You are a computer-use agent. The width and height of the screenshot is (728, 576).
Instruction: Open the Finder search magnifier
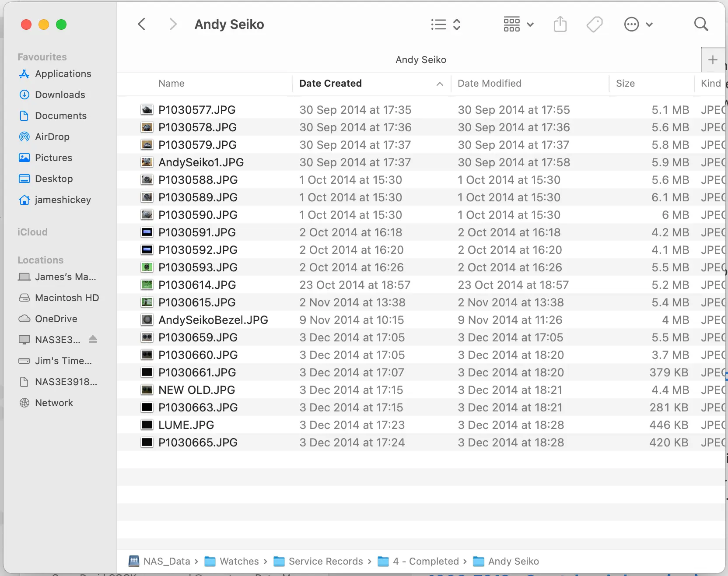701,24
